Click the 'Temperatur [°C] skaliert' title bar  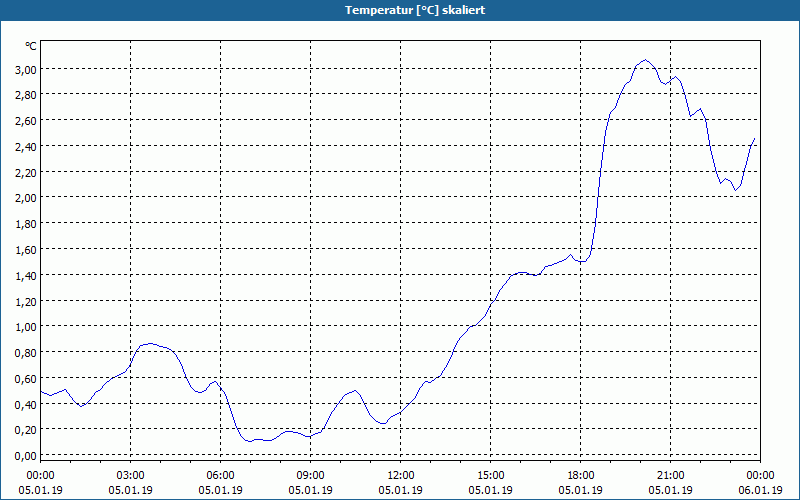tap(400, 10)
